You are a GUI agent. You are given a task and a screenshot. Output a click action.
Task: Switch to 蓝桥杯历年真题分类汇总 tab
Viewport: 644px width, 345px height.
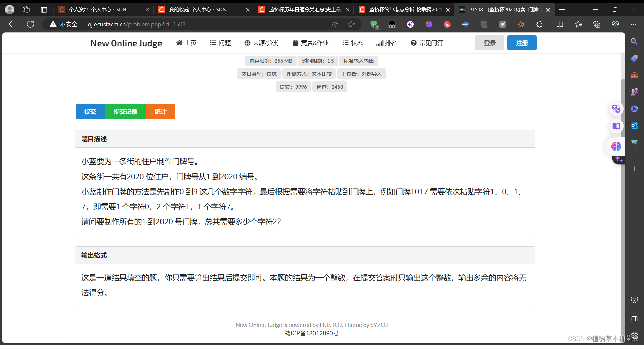tap(304, 10)
